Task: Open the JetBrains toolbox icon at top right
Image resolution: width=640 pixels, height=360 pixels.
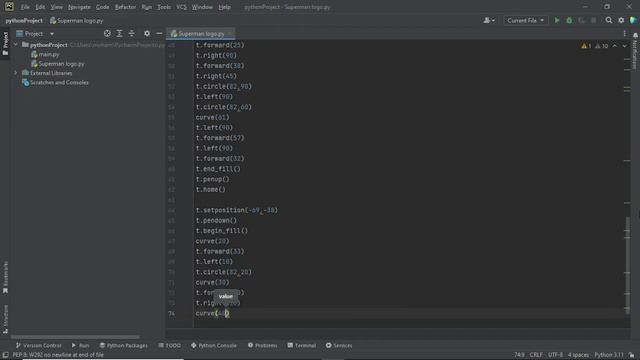Action: [633, 20]
